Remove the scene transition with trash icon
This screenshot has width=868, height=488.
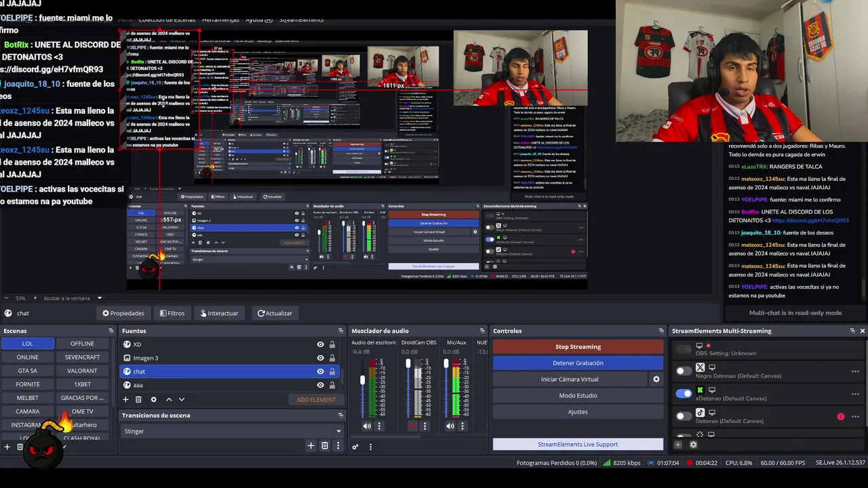tap(325, 445)
